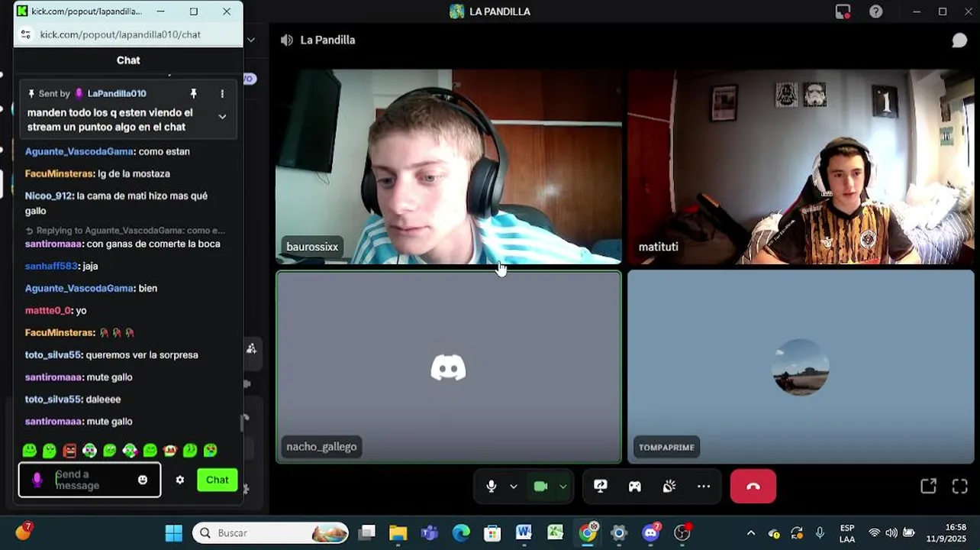Unpin message using the pin icon
The height and width of the screenshot is (550, 980).
click(x=193, y=93)
